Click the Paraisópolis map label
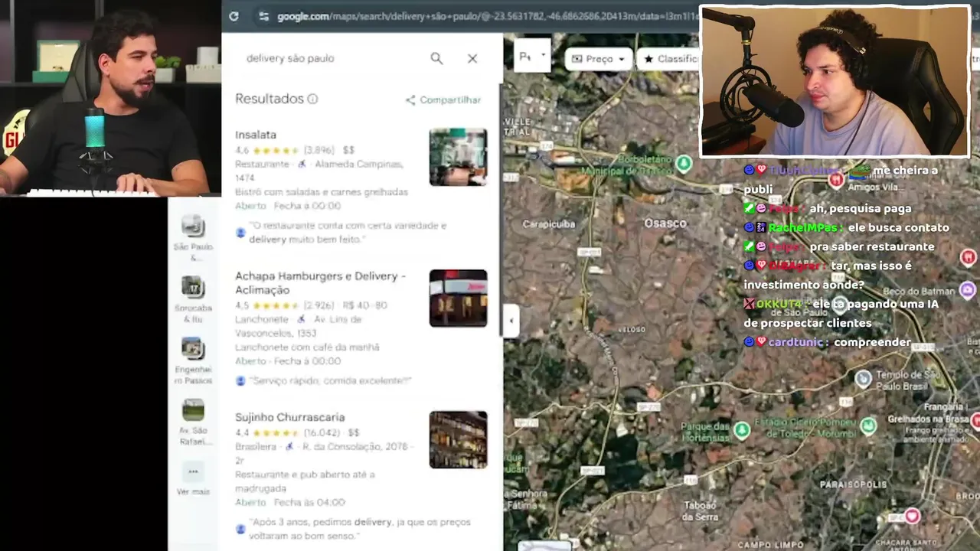 click(853, 484)
